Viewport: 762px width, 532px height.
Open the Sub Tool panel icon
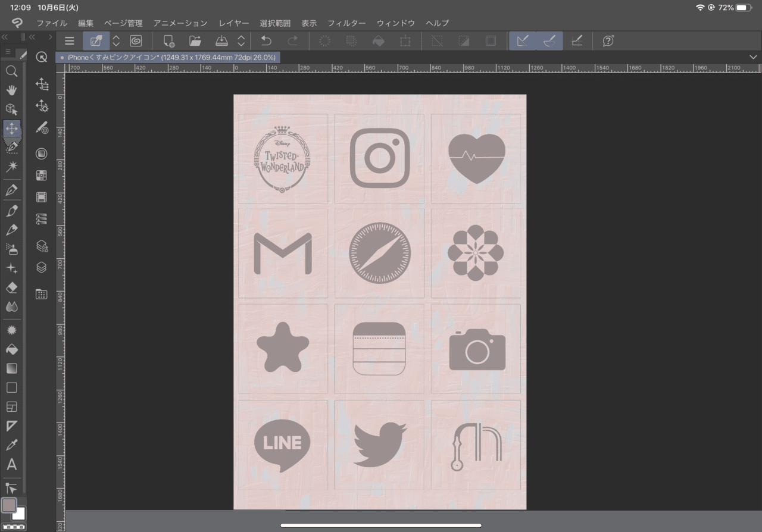coord(42,84)
